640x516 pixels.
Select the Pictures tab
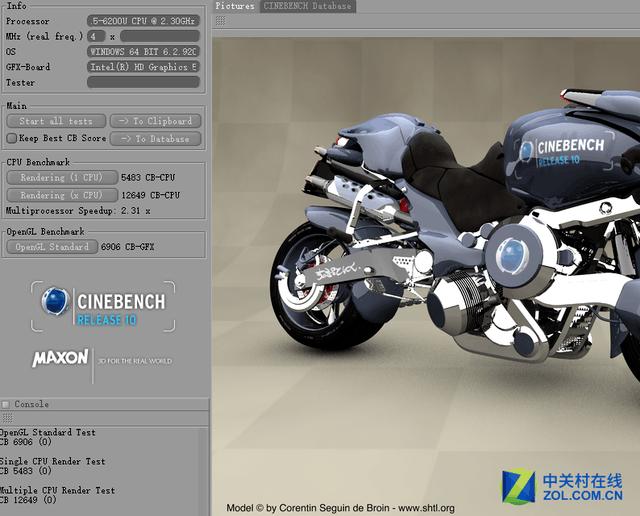235,6
